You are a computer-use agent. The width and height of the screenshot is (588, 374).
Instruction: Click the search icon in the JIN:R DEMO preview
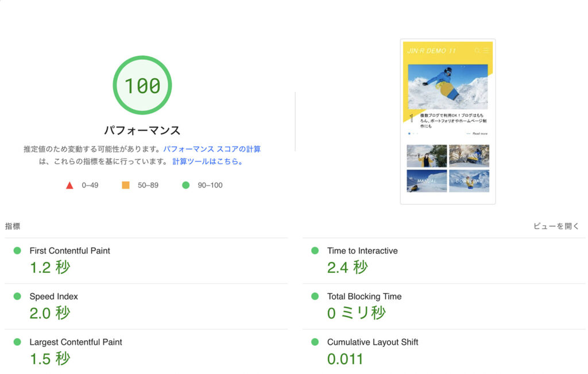click(477, 51)
